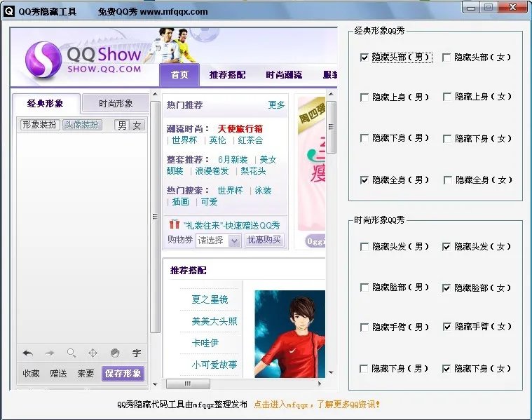The height and width of the screenshot is (420, 532).
Task: Click the 保存形象 button
Action: [x=123, y=374]
